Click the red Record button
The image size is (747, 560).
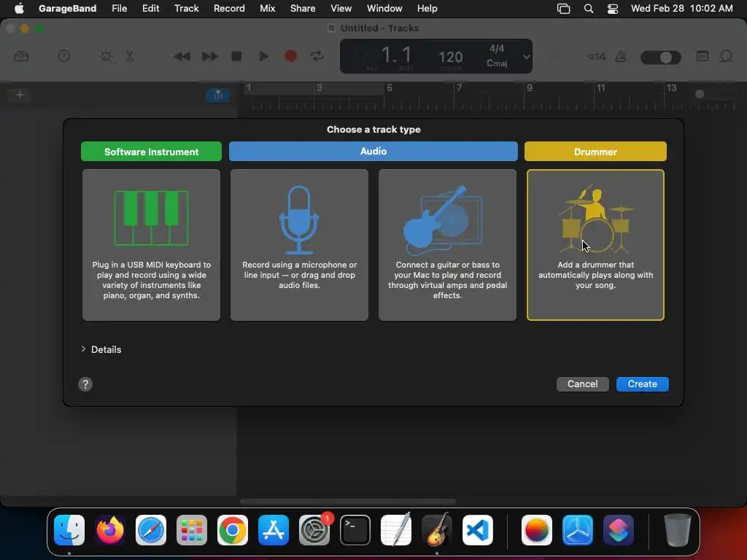tap(290, 57)
